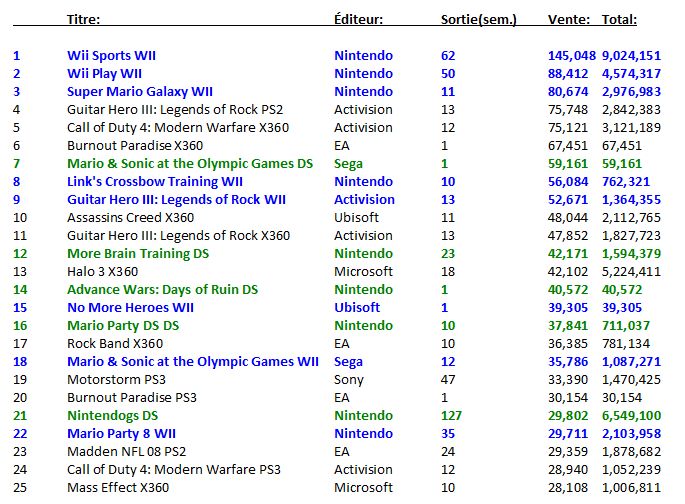Click the 'Microsoft' publisher for Mass Effect

coord(363,488)
